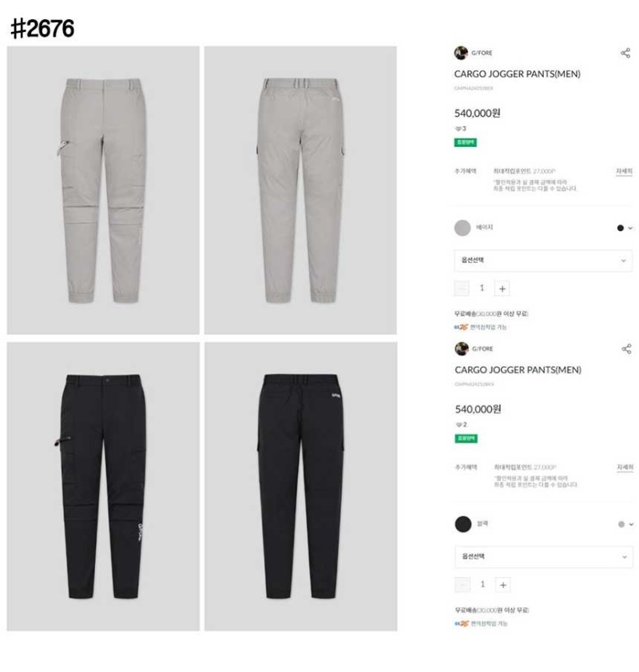Open option select dropdown for black pants

tap(543, 557)
